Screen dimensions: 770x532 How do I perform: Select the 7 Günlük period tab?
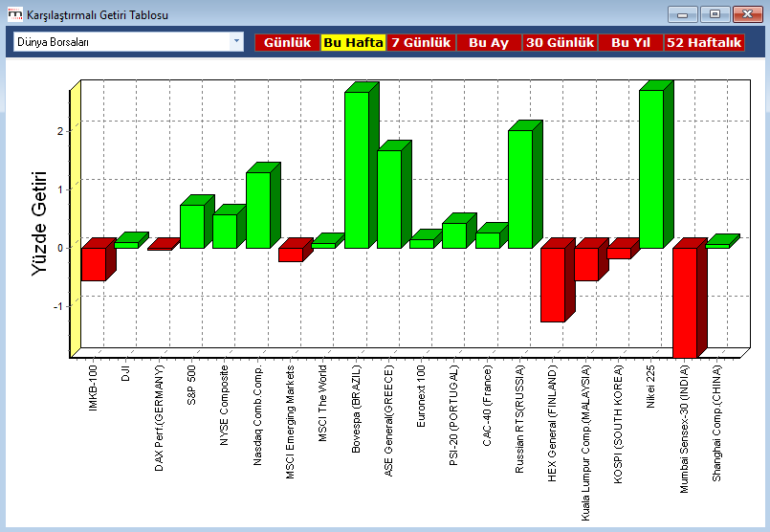point(421,42)
